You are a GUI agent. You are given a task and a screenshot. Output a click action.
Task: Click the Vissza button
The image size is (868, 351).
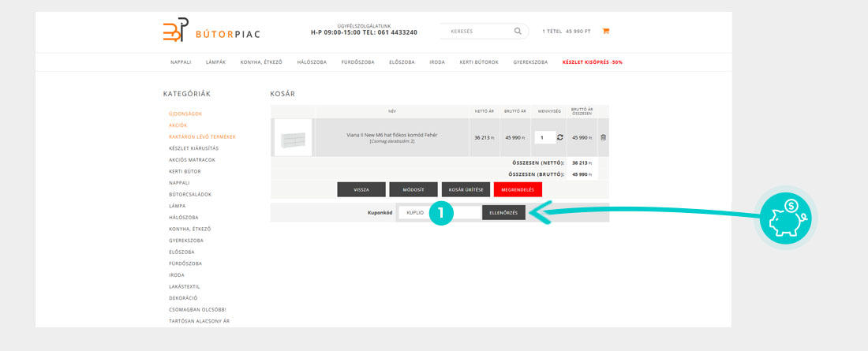[361, 189]
